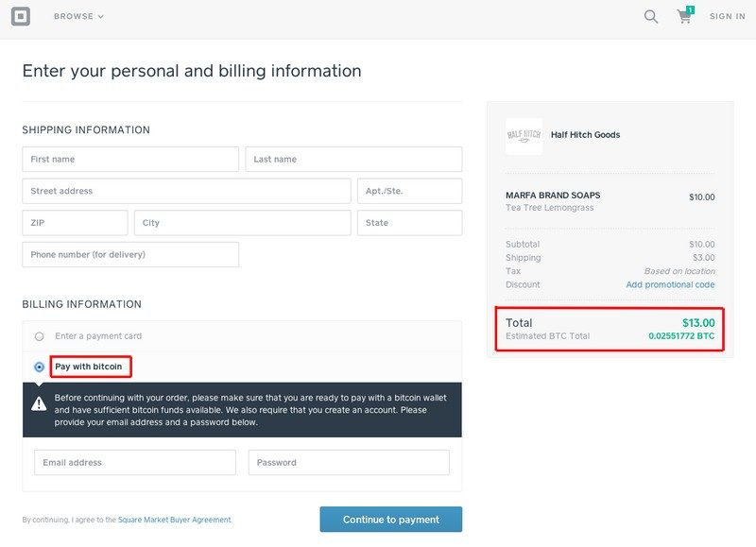Click the ZIP code field

76,223
